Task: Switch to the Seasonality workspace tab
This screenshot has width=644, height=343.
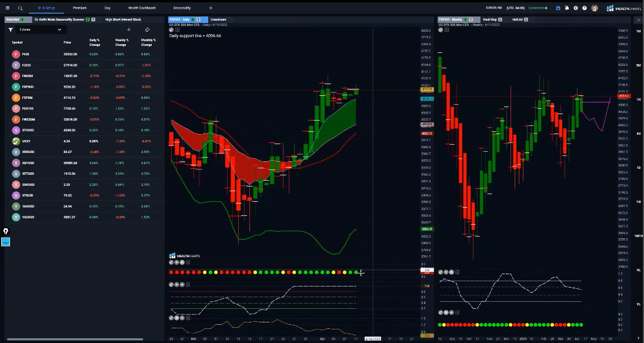Action: [182, 8]
